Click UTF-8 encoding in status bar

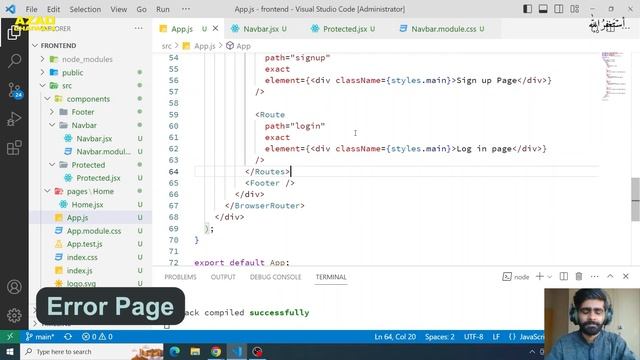coord(473,337)
